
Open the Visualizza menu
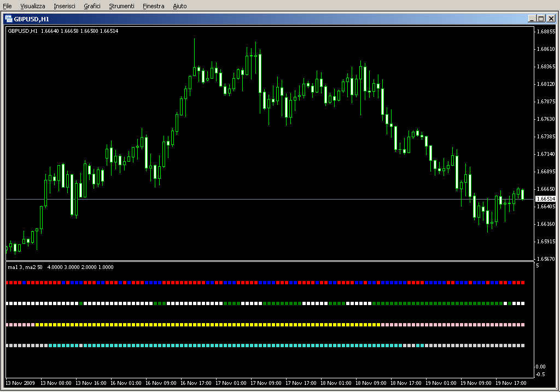pyautogui.click(x=33, y=6)
